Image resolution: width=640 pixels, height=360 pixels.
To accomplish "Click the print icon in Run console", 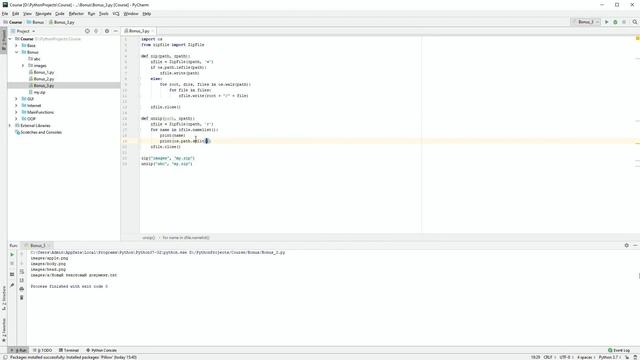I will point(22,289).
